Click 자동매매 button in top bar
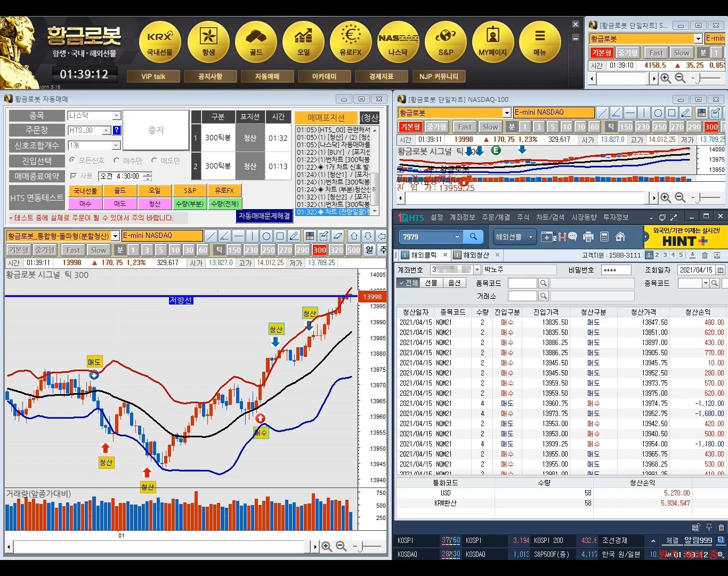Screen dimensions: 728x576 click(267, 76)
